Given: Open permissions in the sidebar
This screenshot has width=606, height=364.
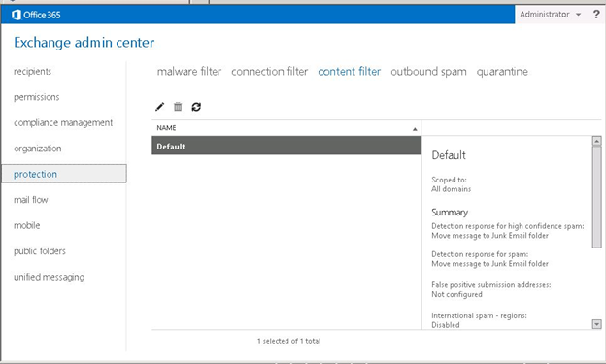Looking at the screenshot, I should [37, 97].
